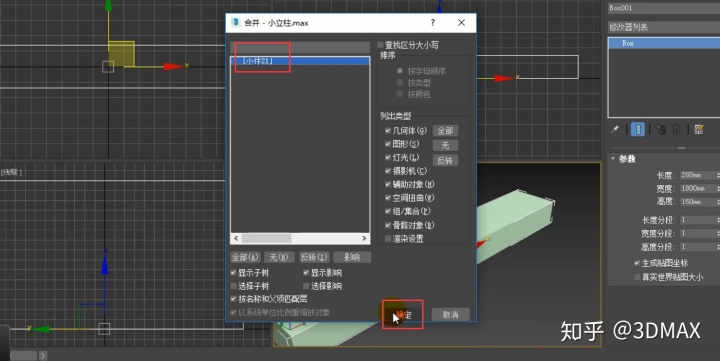Click 无(N) button below object list
This screenshot has width=720, height=361.
279,257
